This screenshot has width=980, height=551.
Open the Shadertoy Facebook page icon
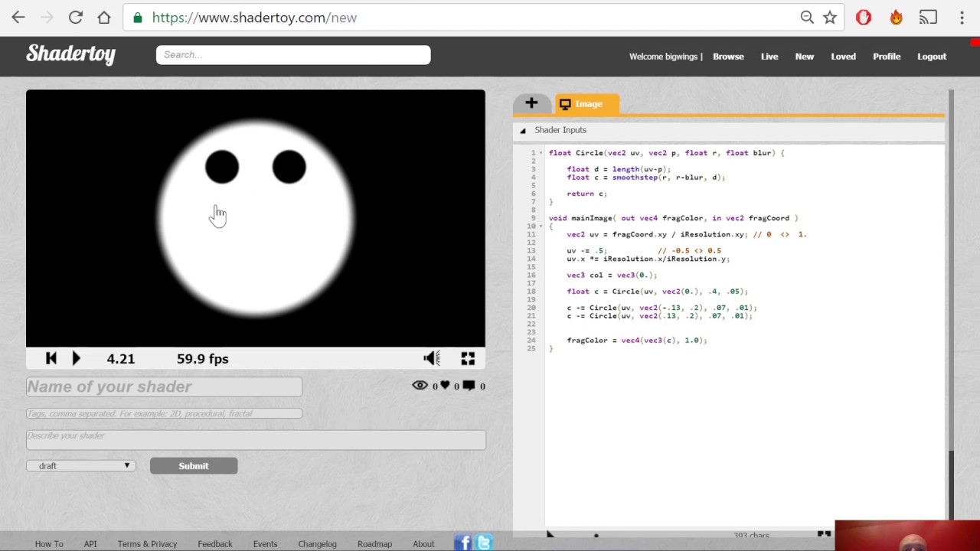click(462, 543)
